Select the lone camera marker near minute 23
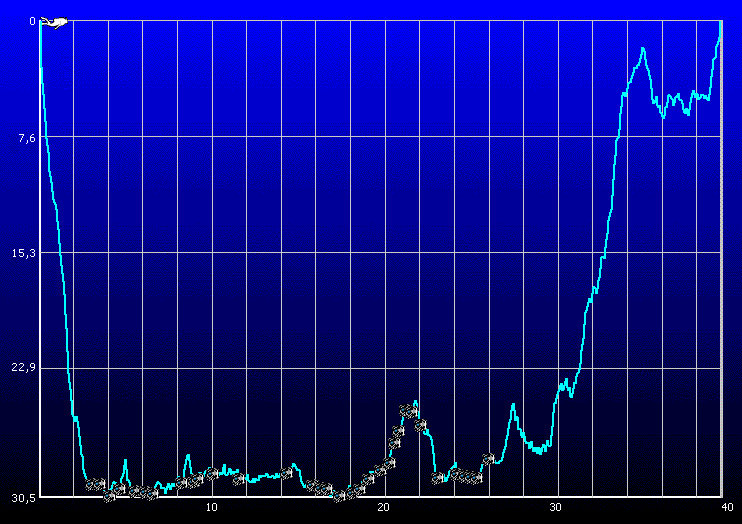The image size is (742, 524). point(438,478)
